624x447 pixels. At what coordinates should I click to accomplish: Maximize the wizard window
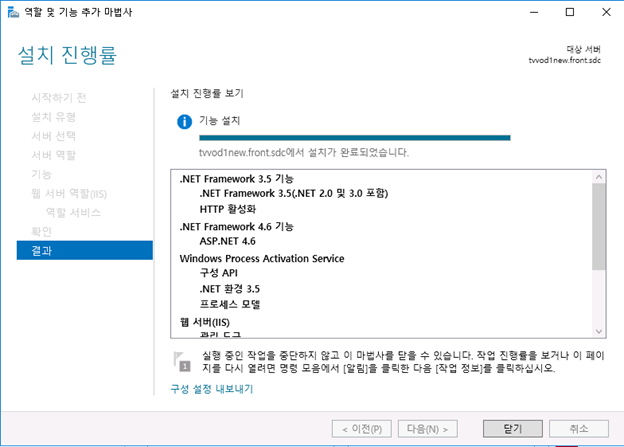coord(570,12)
